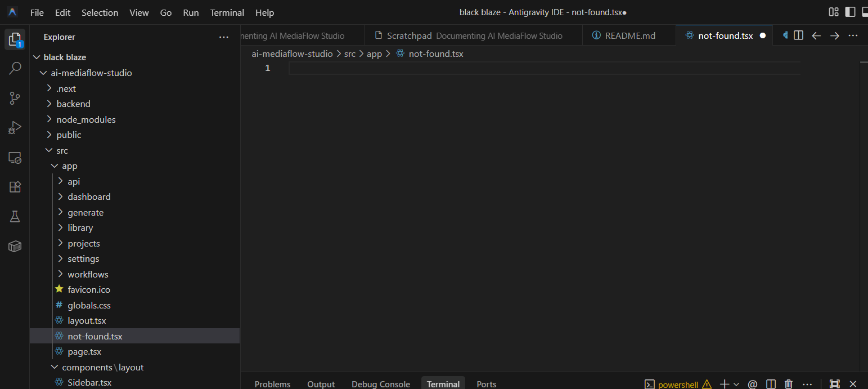Switch to the Ports panel tab

(x=487, y=384)
